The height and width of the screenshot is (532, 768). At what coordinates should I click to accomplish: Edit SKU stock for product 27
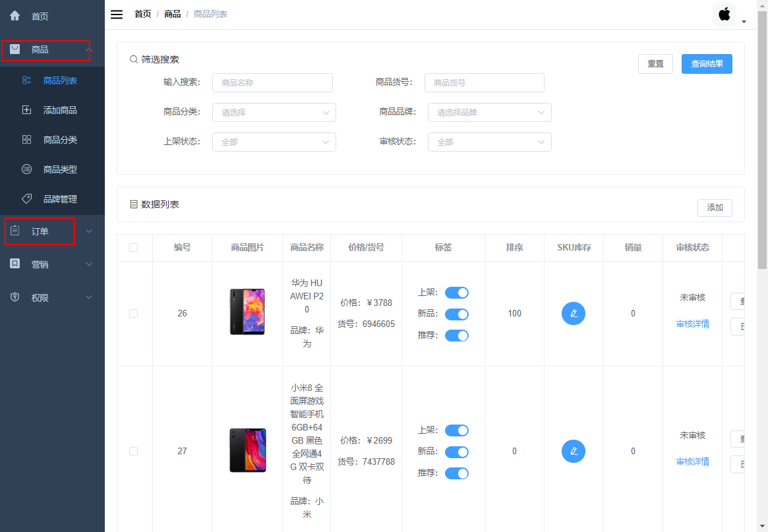[x=574, y=451]
